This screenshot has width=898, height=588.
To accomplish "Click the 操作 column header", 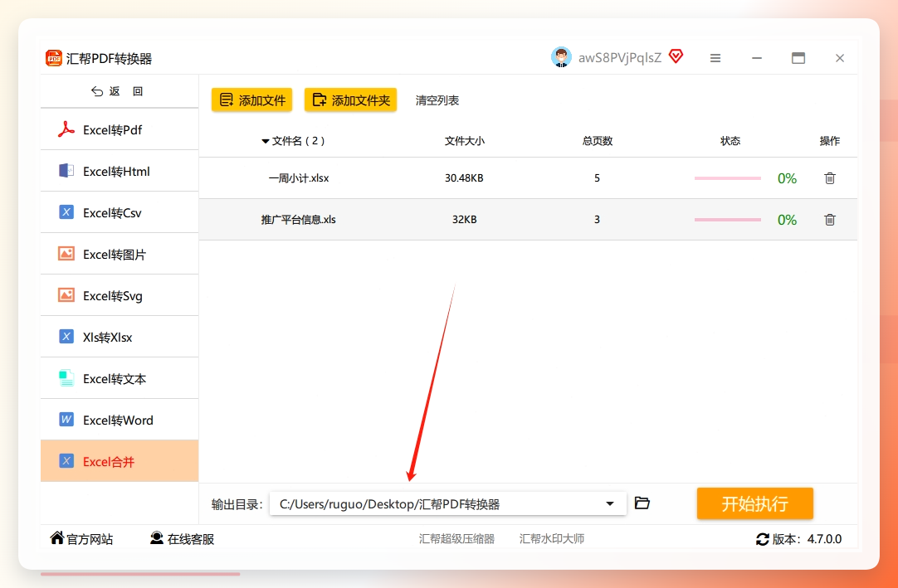I will pyautogui.click(x=830, y=141).
